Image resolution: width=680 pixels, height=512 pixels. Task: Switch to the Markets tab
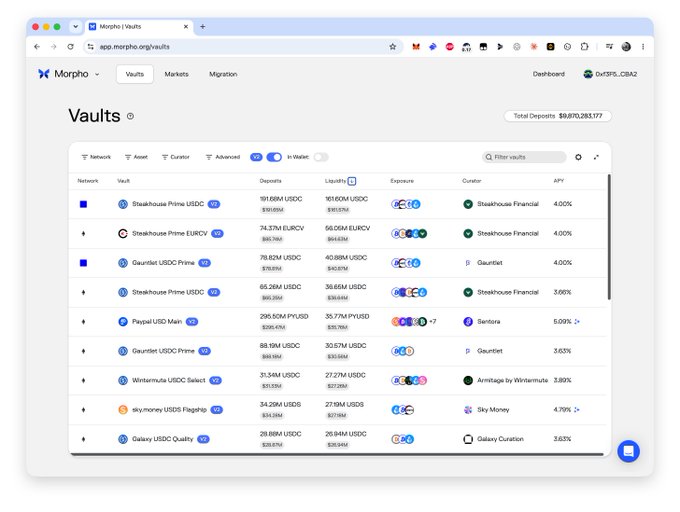tap(177, 74)
